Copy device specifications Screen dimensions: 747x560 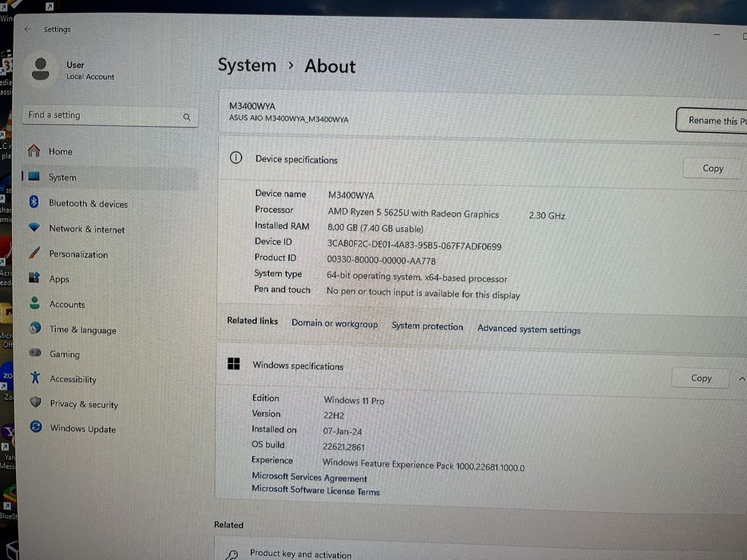point(713,168)
